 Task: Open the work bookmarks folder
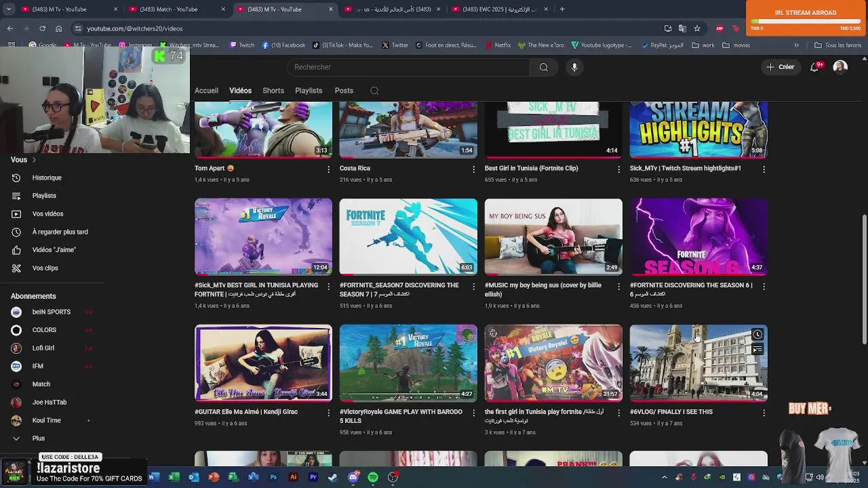(x=703, y=45)
